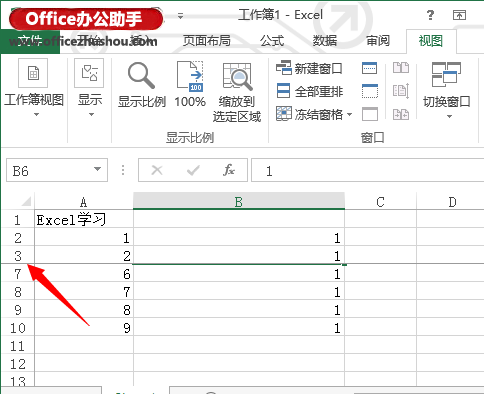Click cell A3 with value 2
This screenshot has width=484, height=394.
point(84,256)
